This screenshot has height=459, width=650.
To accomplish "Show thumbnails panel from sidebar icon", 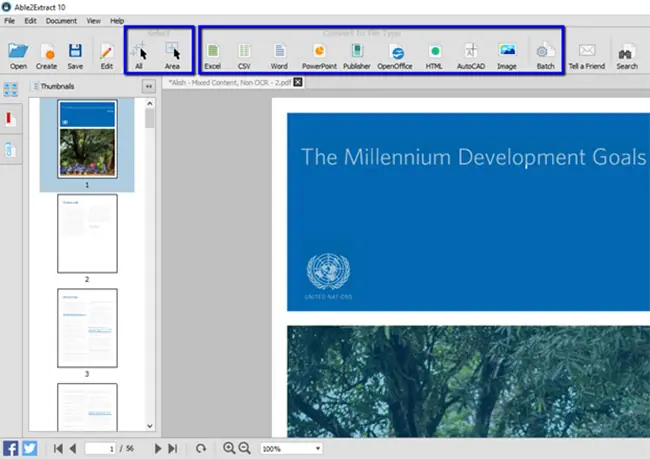I will [10, 89].
